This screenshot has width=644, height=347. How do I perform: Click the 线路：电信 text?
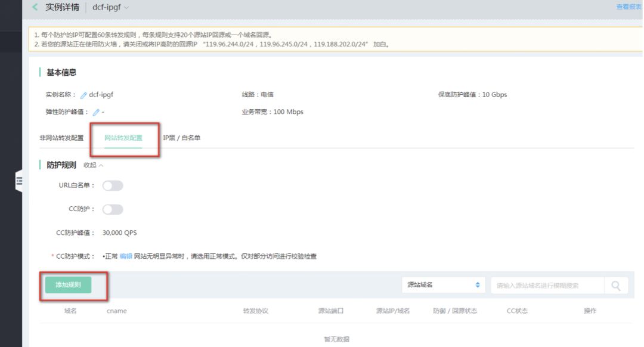(x=258, y=94)
